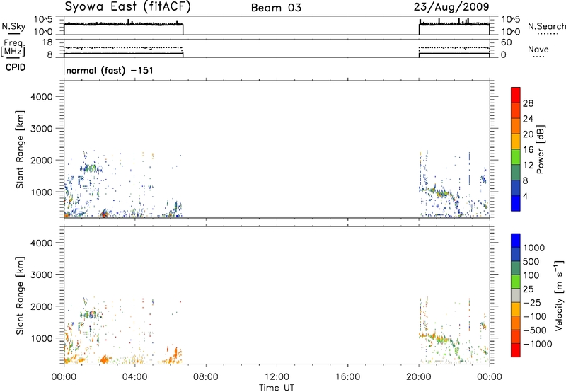566x392 pixels.
Task: Click the "-500" velocity colorbar label
Action: click(534, 330)
